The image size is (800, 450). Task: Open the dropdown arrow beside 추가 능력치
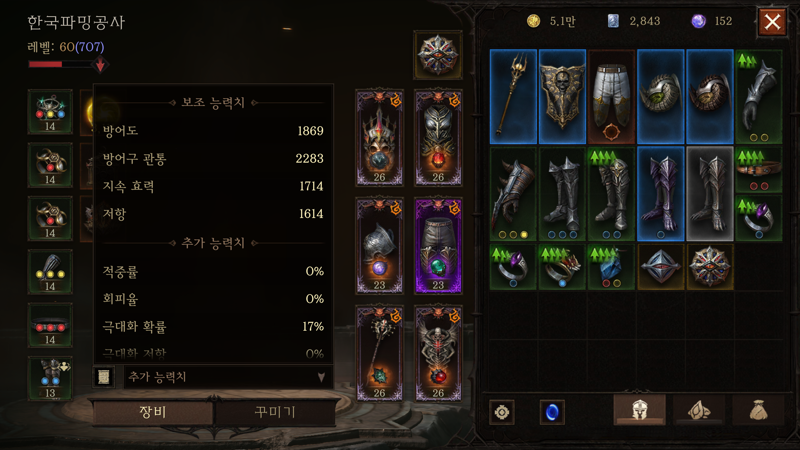pyautogui.click(x=321, y=378)
